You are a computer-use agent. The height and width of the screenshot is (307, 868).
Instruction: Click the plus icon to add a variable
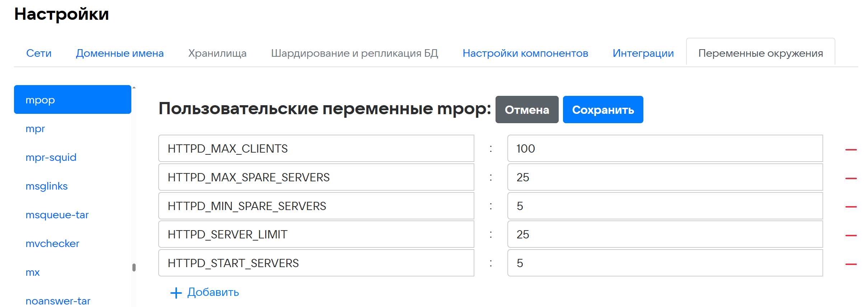[x=176, y=293]
